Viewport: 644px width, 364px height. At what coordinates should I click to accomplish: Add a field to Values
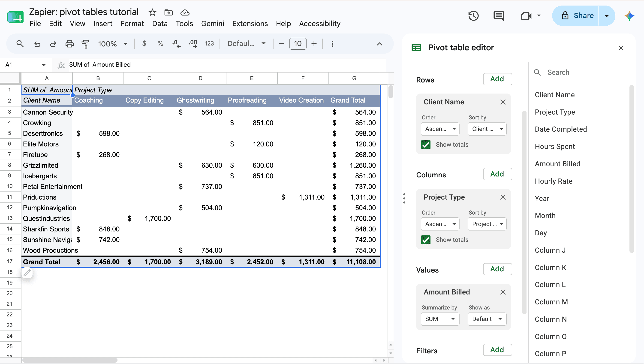[x=497, y=269]
